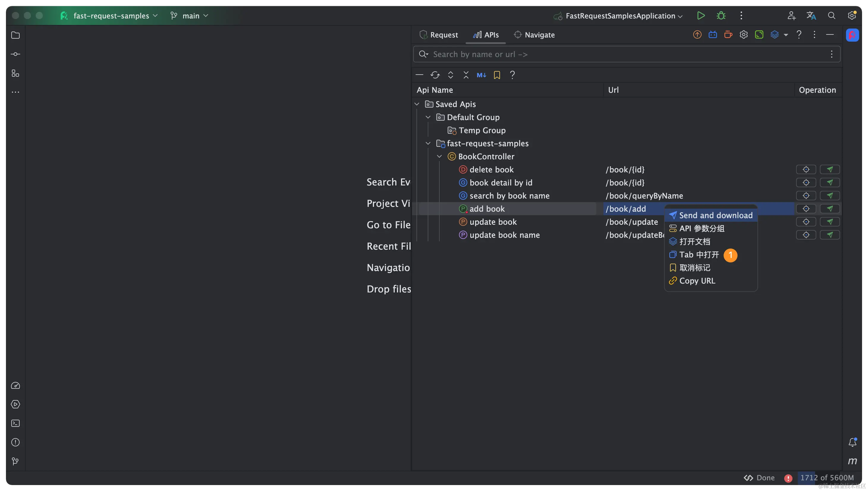
Task: Collapse the Default Group node
Action: [x=428, y=117]
